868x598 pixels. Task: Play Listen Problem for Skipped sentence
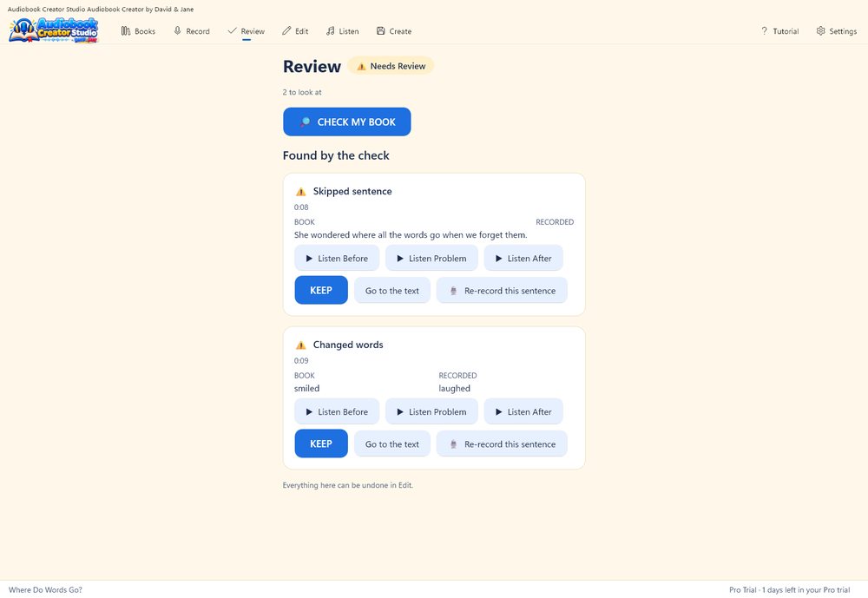(x=431, y=258)
